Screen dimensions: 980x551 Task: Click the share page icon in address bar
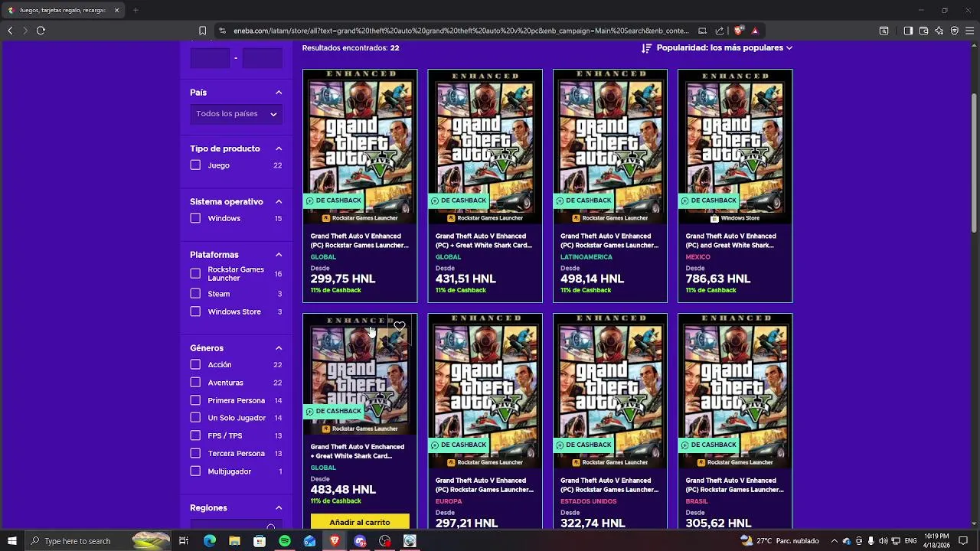click(x=720, y=31)
